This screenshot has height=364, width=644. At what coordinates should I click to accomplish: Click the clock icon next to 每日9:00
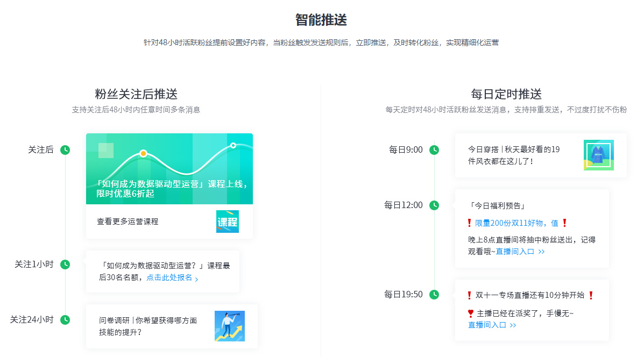434,150
